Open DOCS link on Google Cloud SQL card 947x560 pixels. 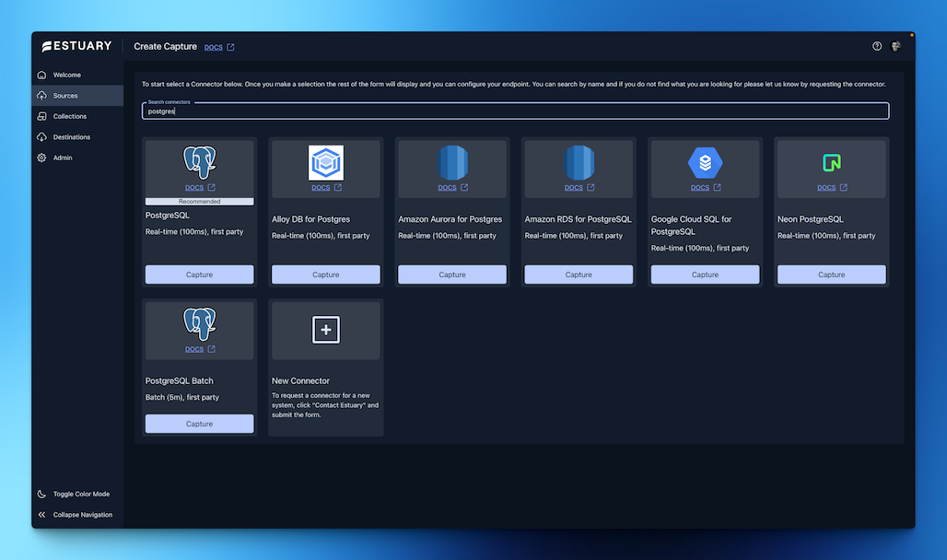pos(700,187)
